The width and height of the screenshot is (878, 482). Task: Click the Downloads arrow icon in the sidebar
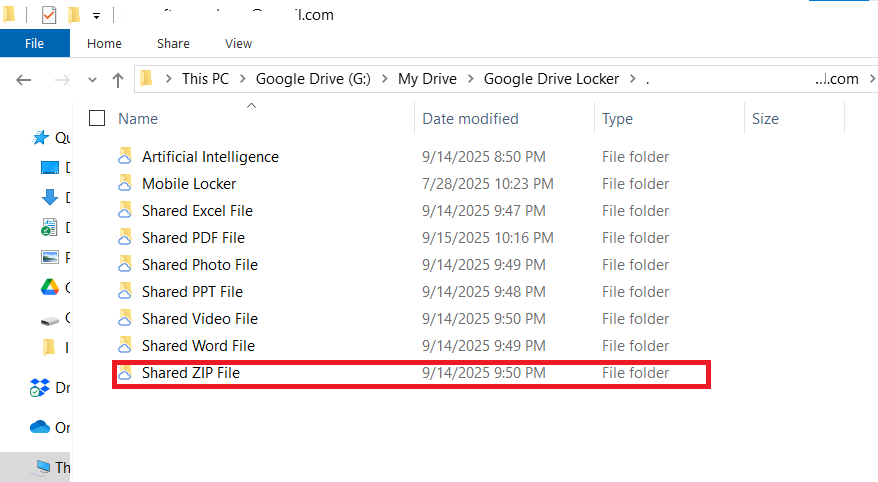(49, 197)
